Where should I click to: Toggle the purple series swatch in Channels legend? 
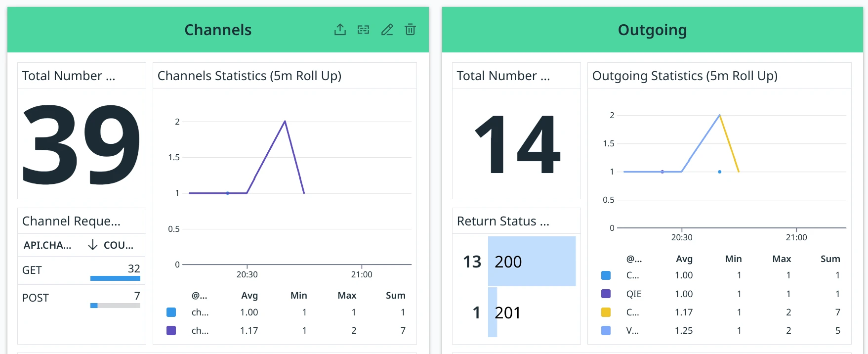pos(171,330)
